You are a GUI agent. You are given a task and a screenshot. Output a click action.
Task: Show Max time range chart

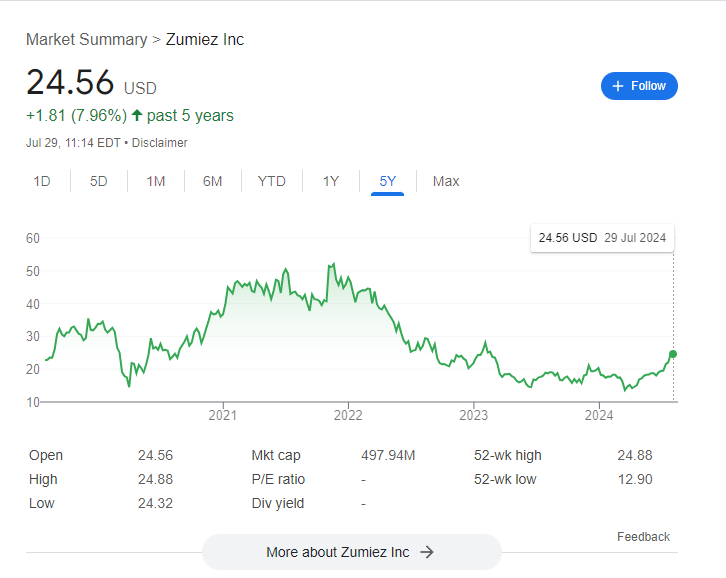(446, 181)
